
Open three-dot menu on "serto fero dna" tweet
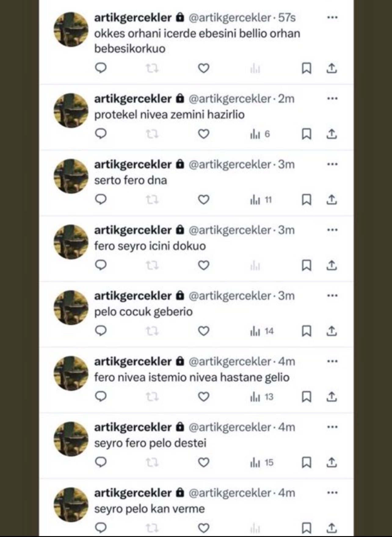click(x=332, y=164)
